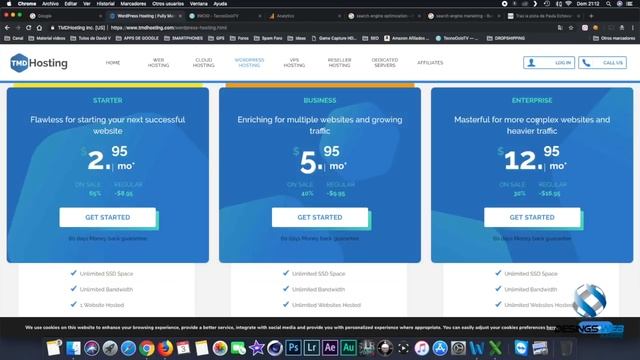Open a new browser tab with plus
The image size is (640, 360).
tap(591, 16)
